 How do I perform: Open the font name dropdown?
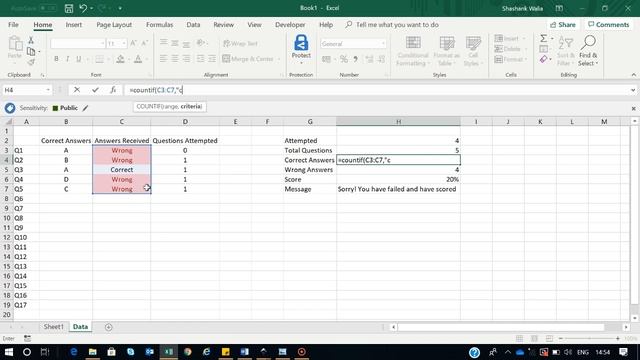point(102,43)
